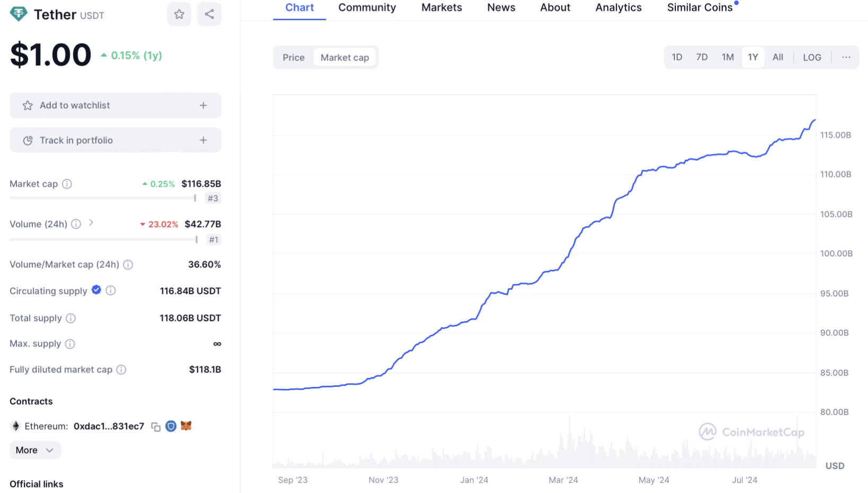Open the chart three-dots options menu
The height and width of the screenshot is (493, 868).
(846, 57)
